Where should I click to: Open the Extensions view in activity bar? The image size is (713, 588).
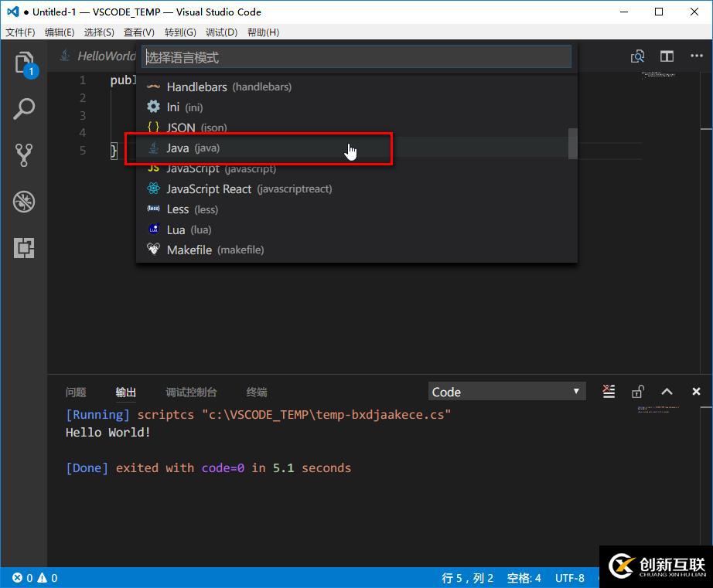tap(24, 248)
